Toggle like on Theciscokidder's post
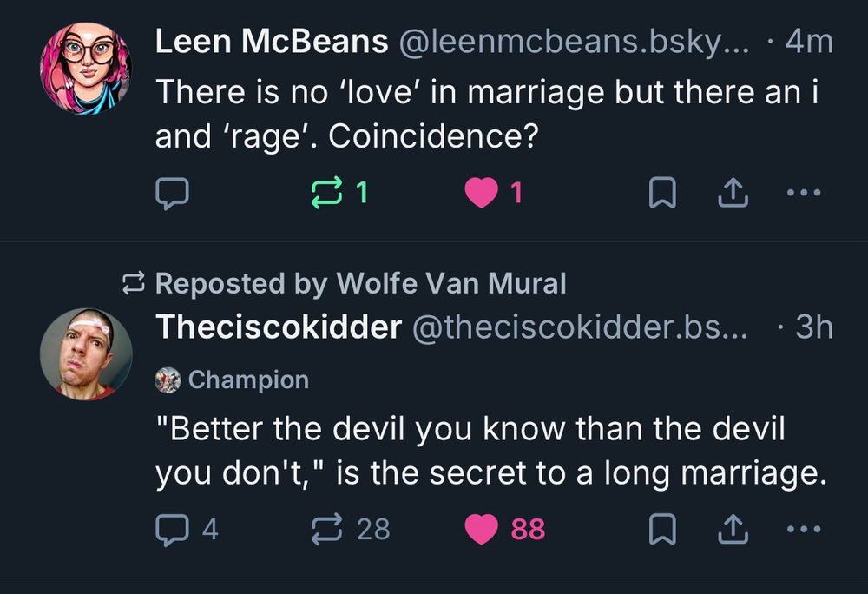Image resolution: width=868 pixels, height=594 pixels. click(483, 528)
